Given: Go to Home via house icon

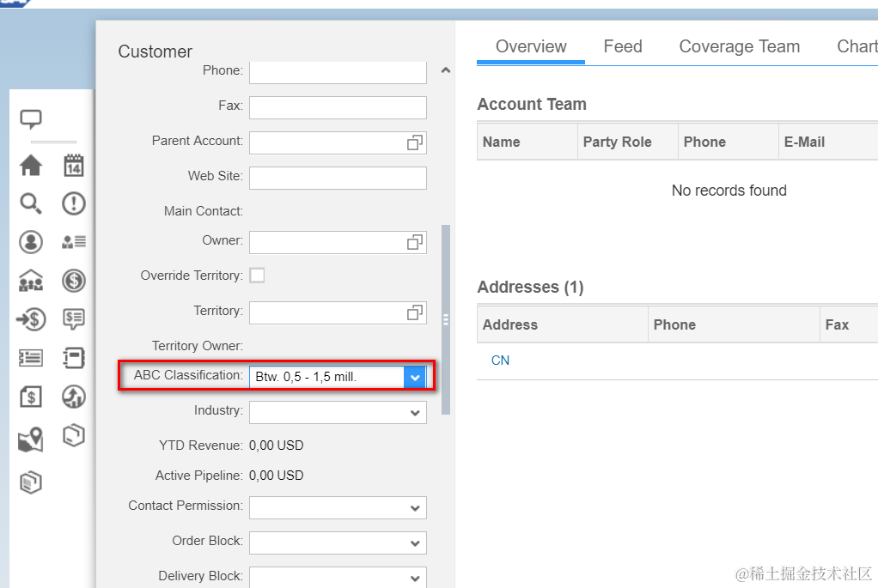Looking at the screenshot, I should (31, 165).
